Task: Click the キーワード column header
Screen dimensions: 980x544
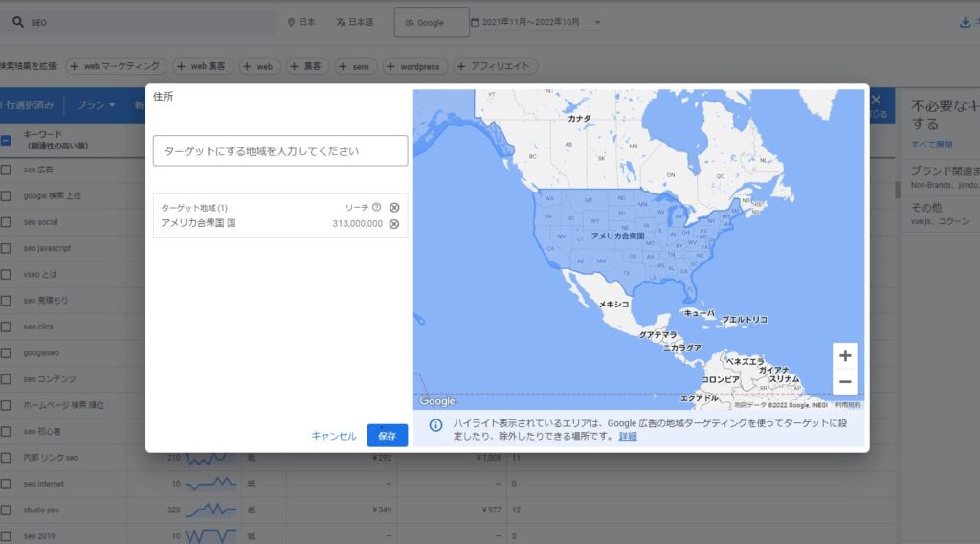Action: tap(55, 140)
